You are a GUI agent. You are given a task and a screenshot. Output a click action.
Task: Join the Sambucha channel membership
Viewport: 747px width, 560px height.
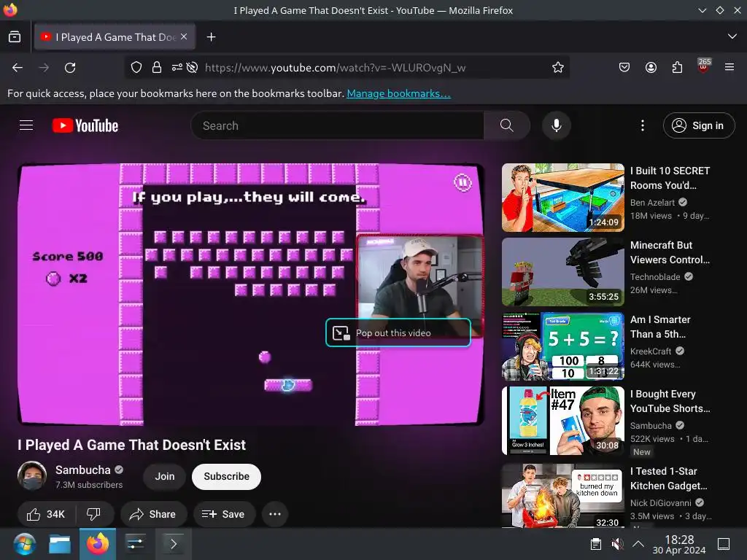(164, 476)
